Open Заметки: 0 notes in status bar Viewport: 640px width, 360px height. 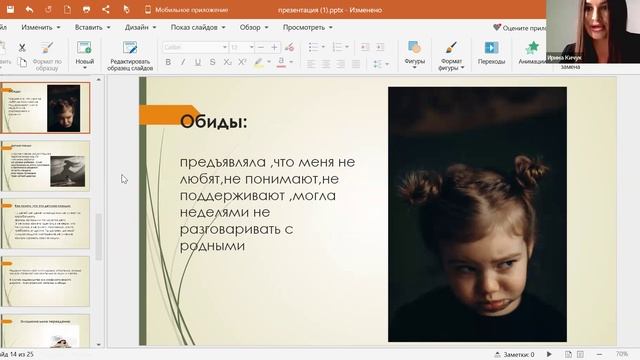click(x=514, y=354)
